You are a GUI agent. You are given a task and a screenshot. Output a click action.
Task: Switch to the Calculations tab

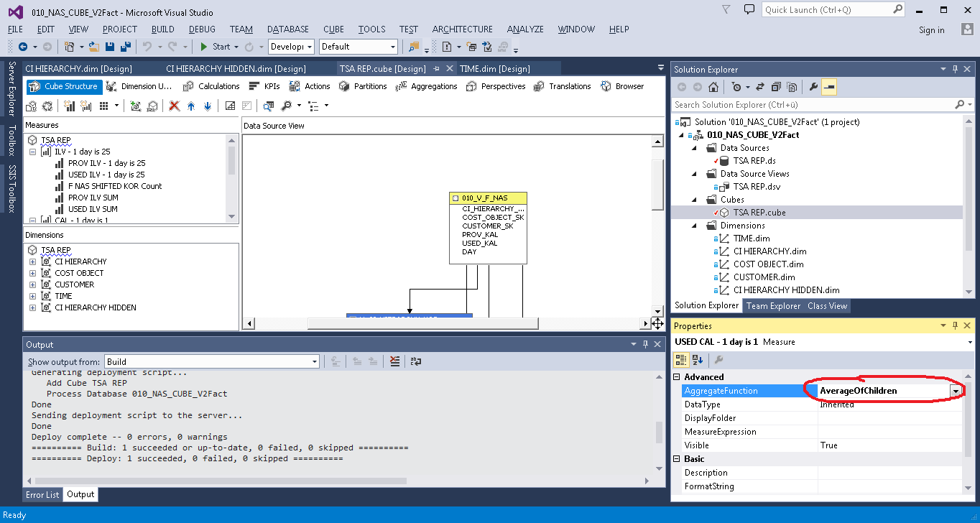(x=211, y=86)
